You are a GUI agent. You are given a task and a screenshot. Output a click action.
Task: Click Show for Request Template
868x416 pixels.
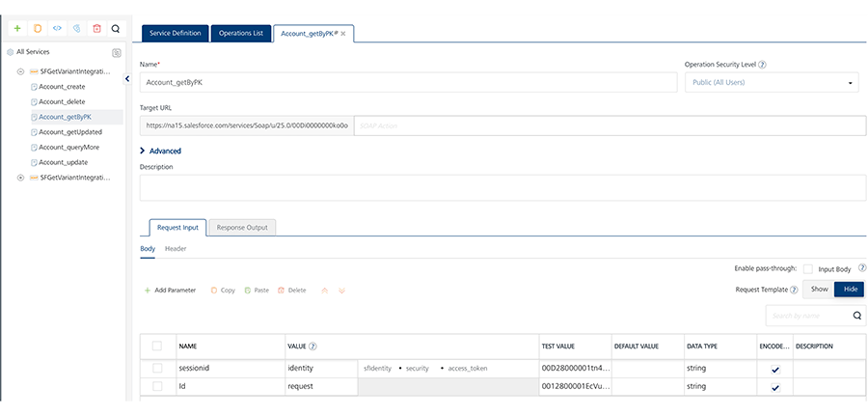click(x=818, y=289)
